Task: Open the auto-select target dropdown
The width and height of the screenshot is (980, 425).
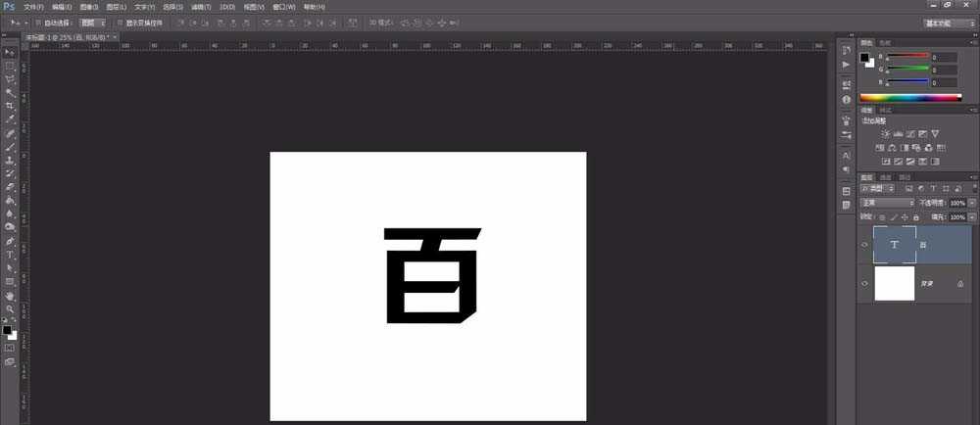Action: point(93,22)
